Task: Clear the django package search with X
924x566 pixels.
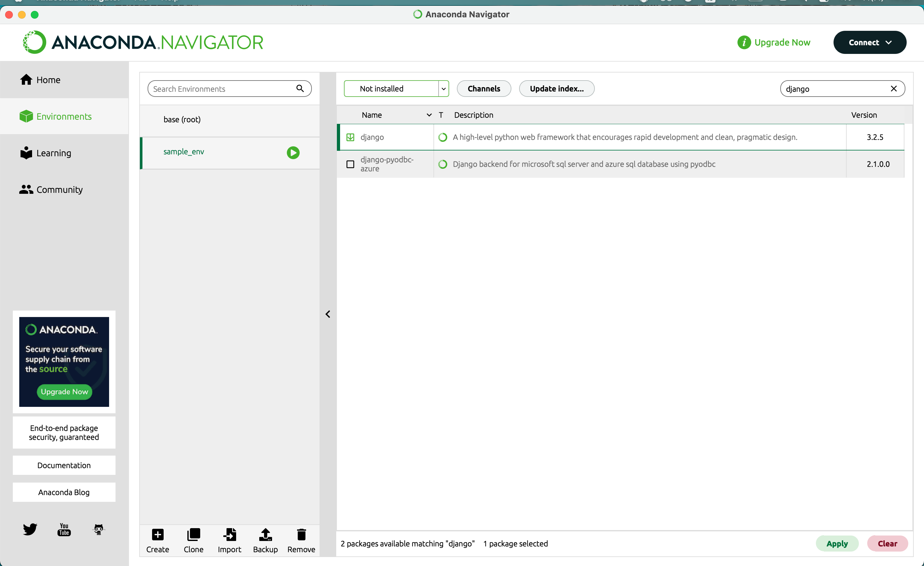Action: pos(894,89)
